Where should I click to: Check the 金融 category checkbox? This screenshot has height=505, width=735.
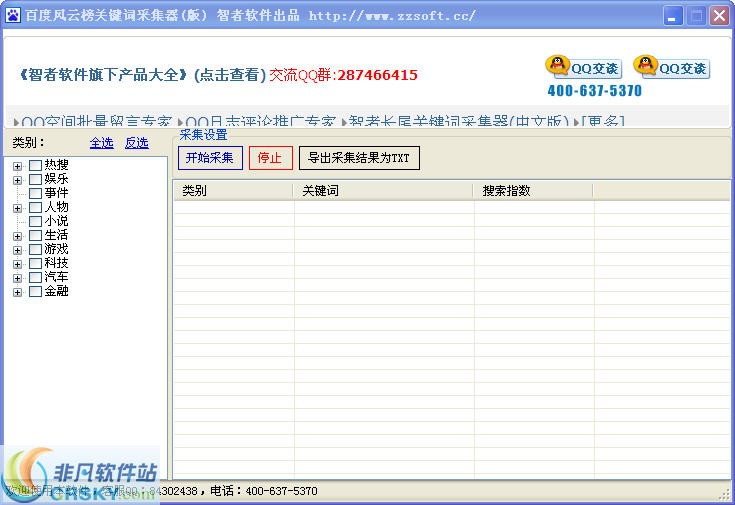point(35,292)
